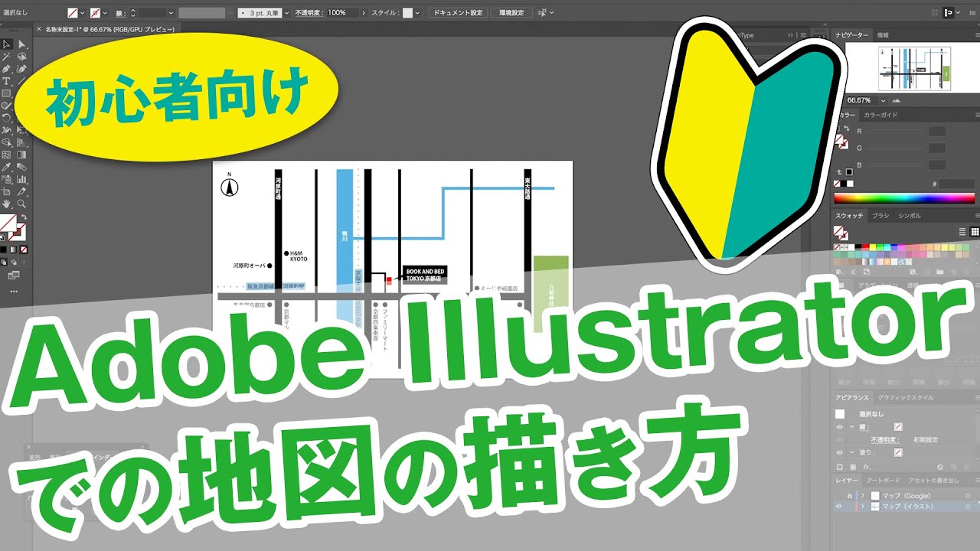Click the 環境設定 button
The width and height of the screenshot is (980, 551).
(511, 13)
